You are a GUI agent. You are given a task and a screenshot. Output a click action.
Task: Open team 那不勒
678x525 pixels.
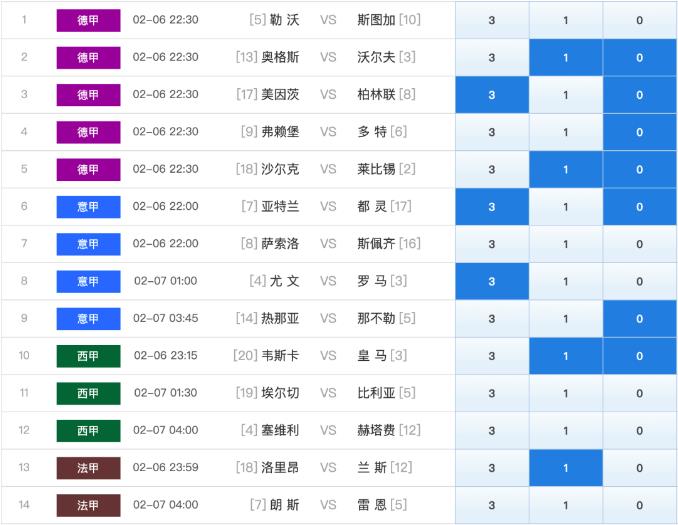tap(376, 318)
